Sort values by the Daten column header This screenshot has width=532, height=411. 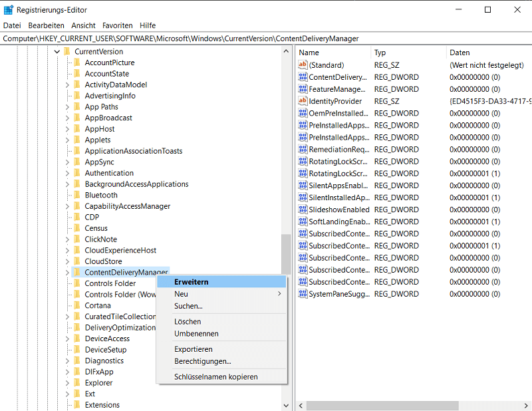[489, 53]
